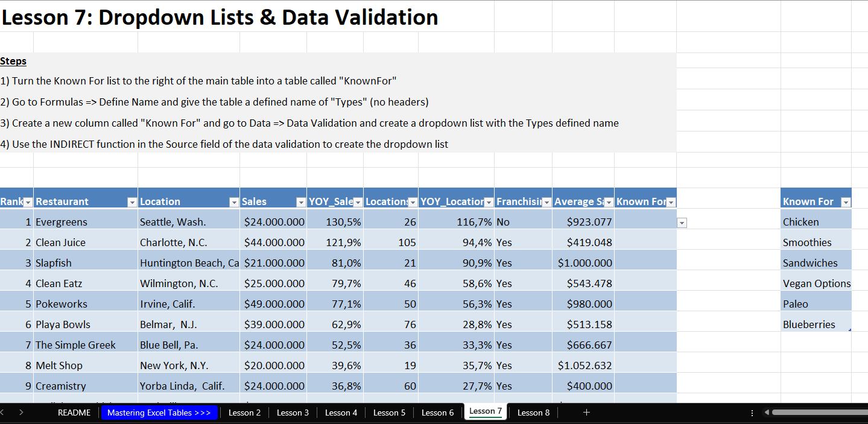Image resolution: width=868 pixels, height=424 pixels.
Task: Select the $1.052.632 average sales cell
Action: pos(583,365)
